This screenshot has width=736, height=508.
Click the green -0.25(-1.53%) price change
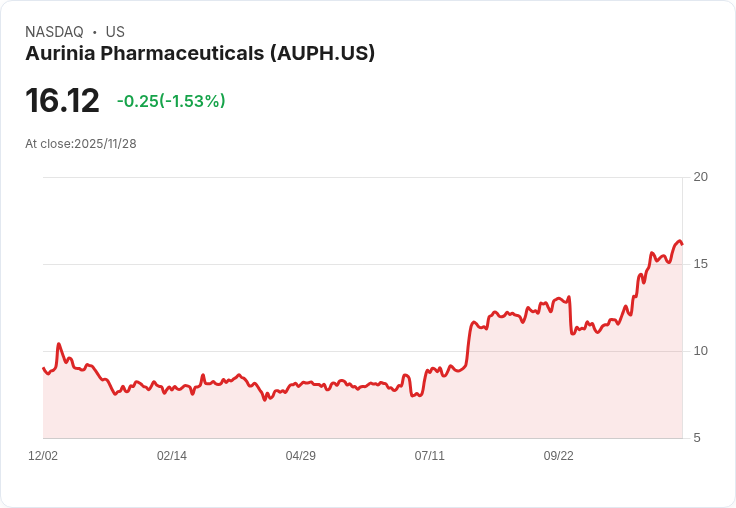[x=171, y=101]
